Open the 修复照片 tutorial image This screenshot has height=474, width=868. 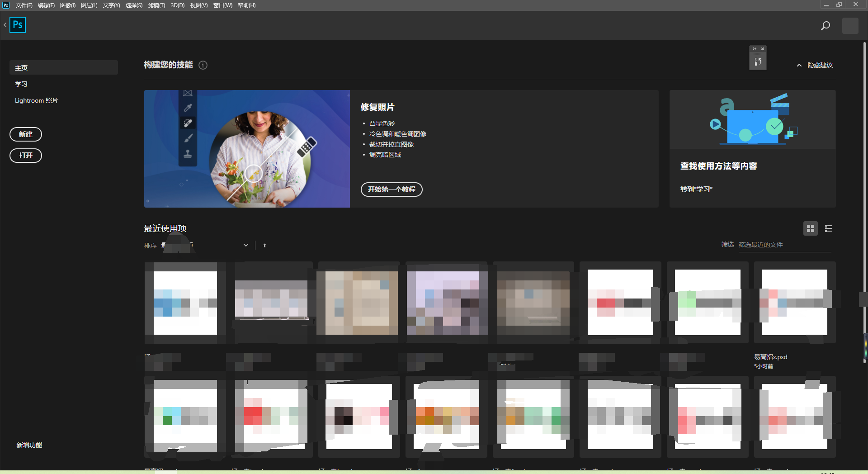tap(247, 149)
